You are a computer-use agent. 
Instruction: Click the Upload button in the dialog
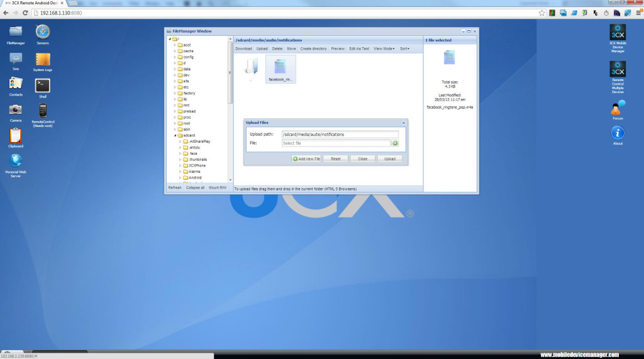[x=389, y=158]
